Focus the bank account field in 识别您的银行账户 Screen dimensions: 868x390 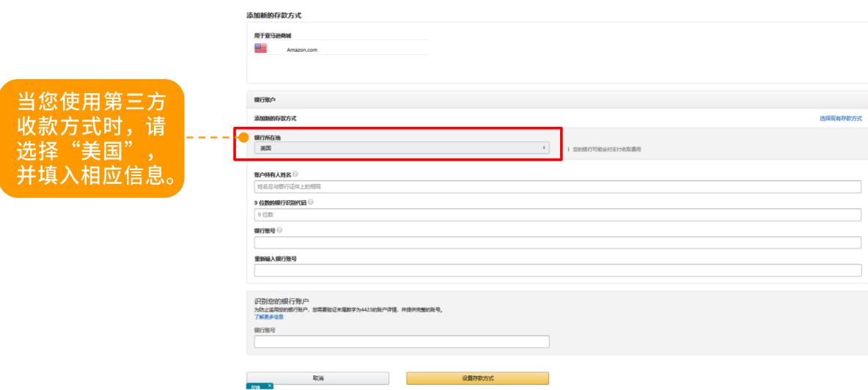(401, 342)
